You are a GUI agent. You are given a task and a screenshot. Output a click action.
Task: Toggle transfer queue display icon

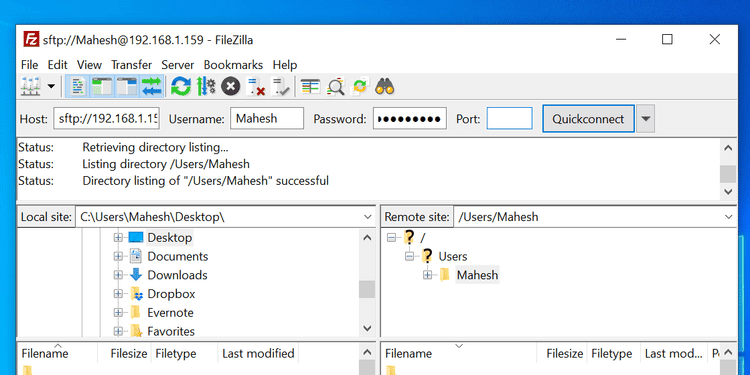click(x=152, y=87)
